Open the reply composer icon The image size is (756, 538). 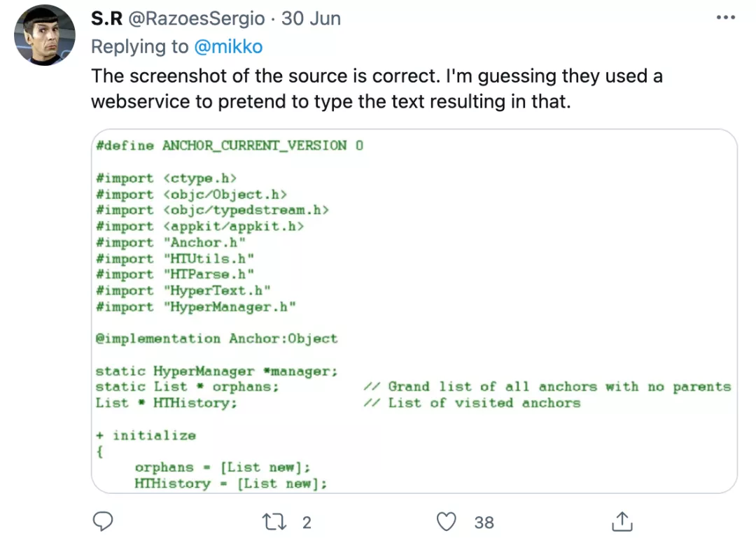pyautogui.click(x=103, y=521)
